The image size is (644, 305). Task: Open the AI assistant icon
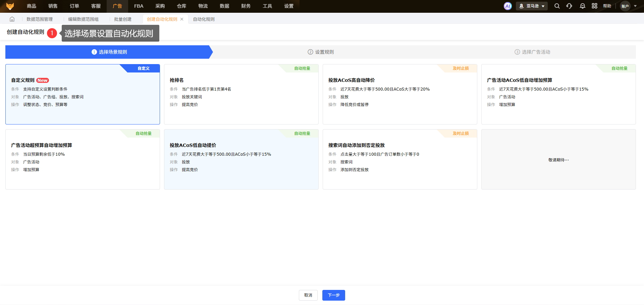pyautogui.click(x=507, y=6)
